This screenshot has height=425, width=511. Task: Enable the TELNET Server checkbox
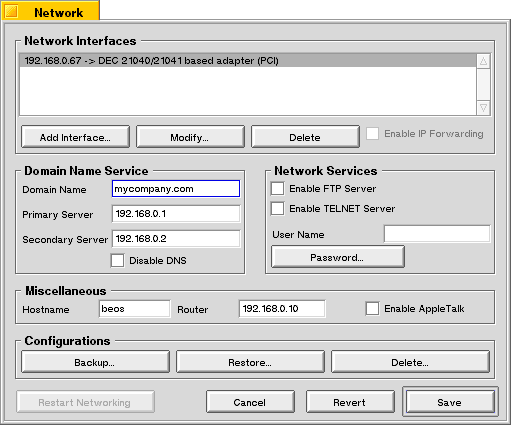pos(277,209)
